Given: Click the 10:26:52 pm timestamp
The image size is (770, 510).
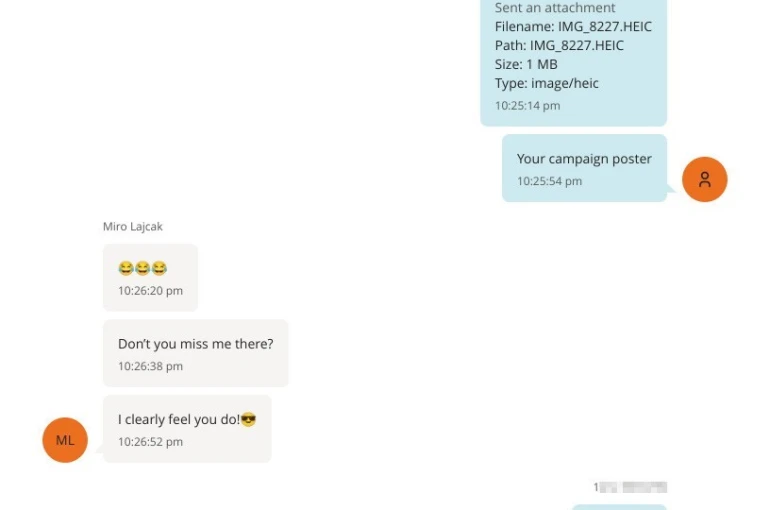Looking at the screenshot, I should pos(150,442).
